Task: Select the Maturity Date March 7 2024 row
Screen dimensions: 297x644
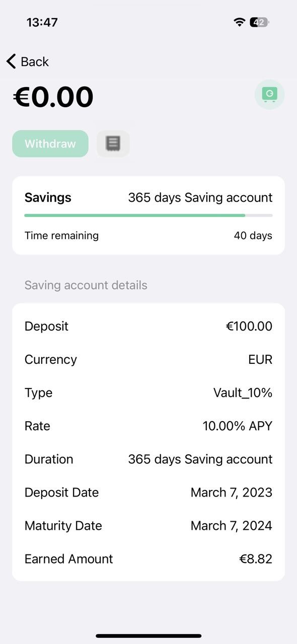Action: 148,525
